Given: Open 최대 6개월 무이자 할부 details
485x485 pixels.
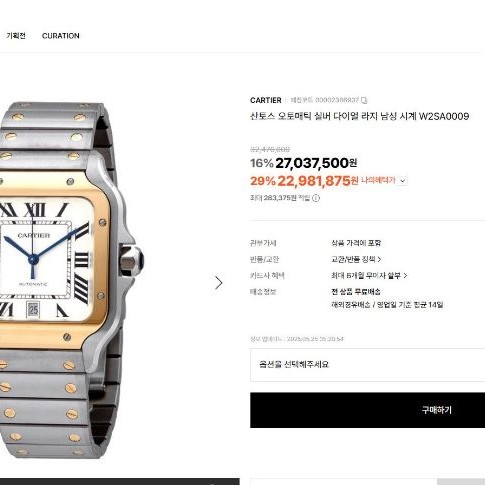Looking at the screenshot, I should click(369, 276).
